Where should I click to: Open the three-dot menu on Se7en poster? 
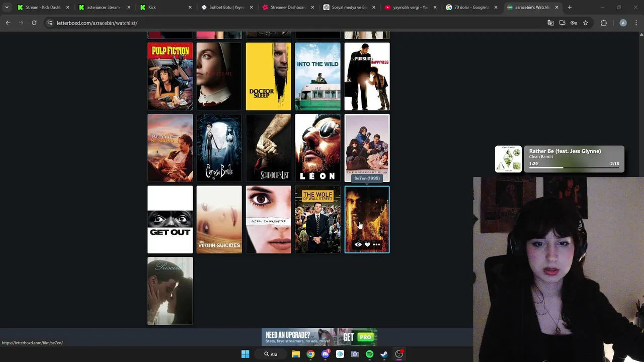376,244
